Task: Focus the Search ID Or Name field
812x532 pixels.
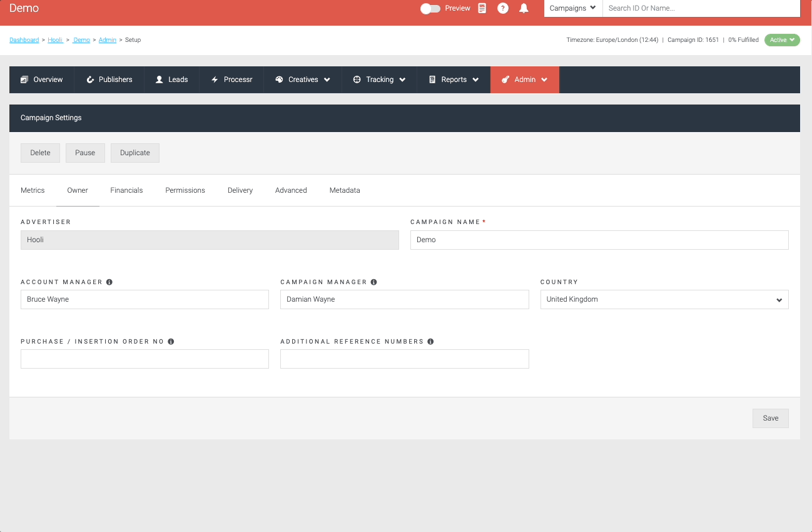Action: coord(701,8)
